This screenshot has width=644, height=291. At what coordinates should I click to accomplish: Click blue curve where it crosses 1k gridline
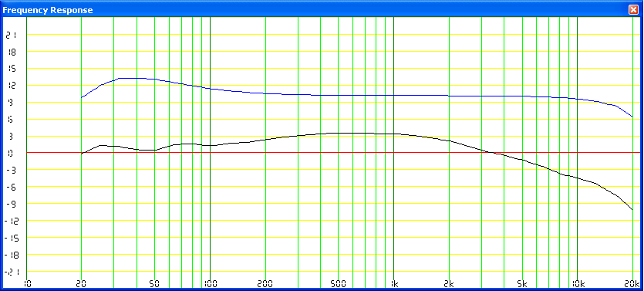[394, 96]
